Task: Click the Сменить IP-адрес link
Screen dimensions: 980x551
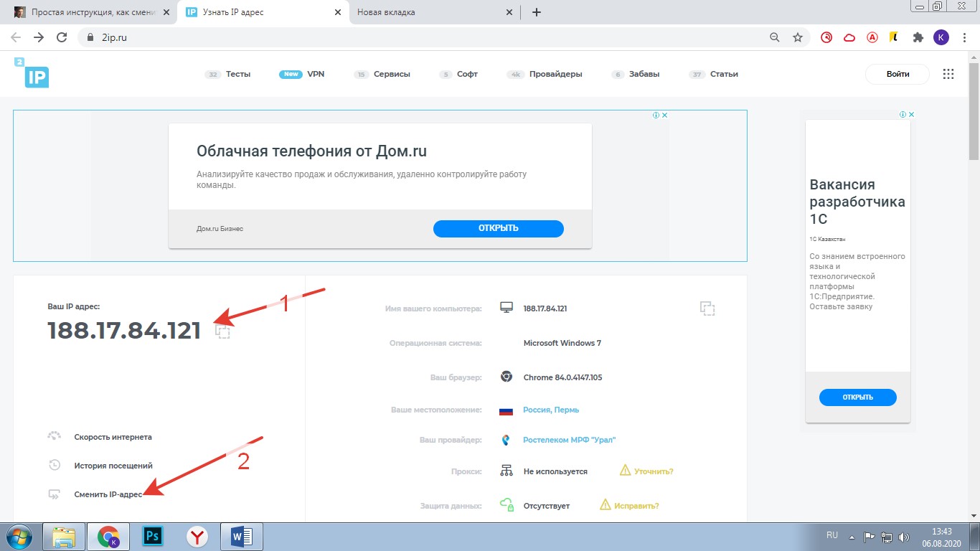Action: point(108,494)
